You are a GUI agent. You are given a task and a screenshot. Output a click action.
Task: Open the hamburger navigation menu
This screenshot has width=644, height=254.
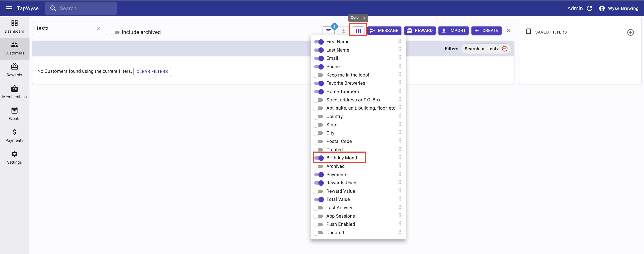pyautogui.click(x=9, y=8)
